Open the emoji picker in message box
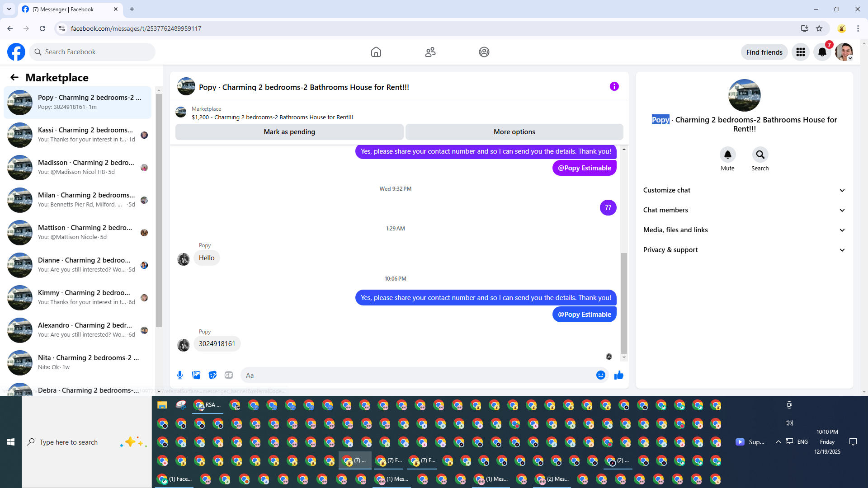 (x=600, y=375)
